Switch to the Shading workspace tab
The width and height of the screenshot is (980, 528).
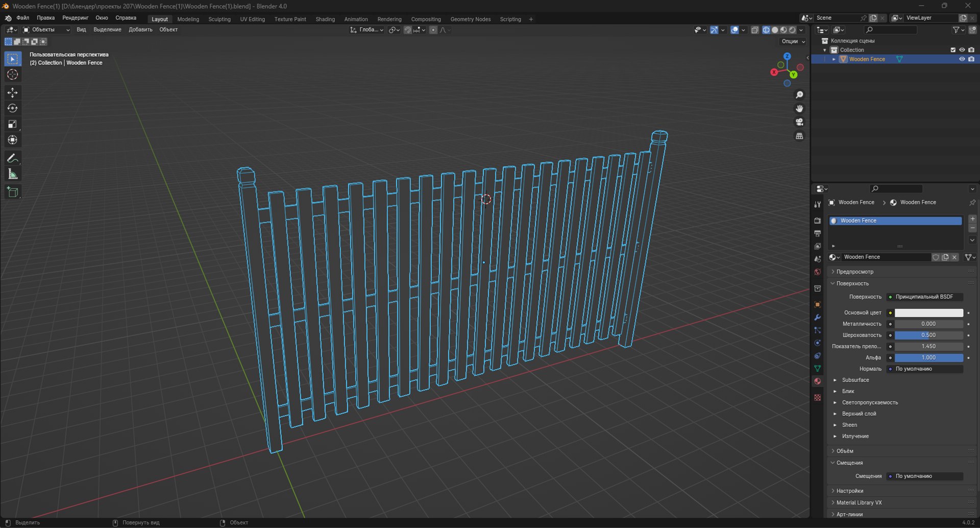pos(325,19)
